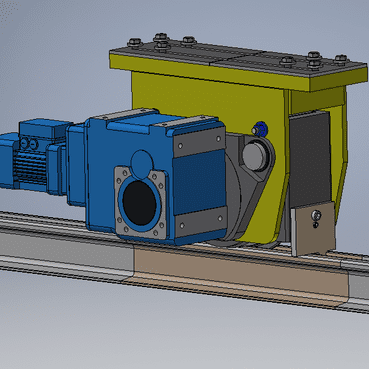Click the rightmost bolt on top plate

[x=341, y=60]
